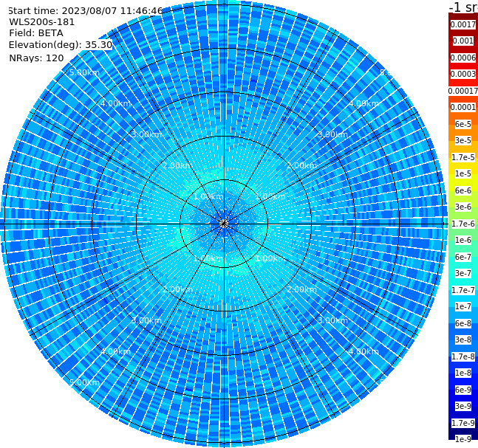Click the lower-right '4.00km' range ring label
478x448 pixels.
coord(364,351)
